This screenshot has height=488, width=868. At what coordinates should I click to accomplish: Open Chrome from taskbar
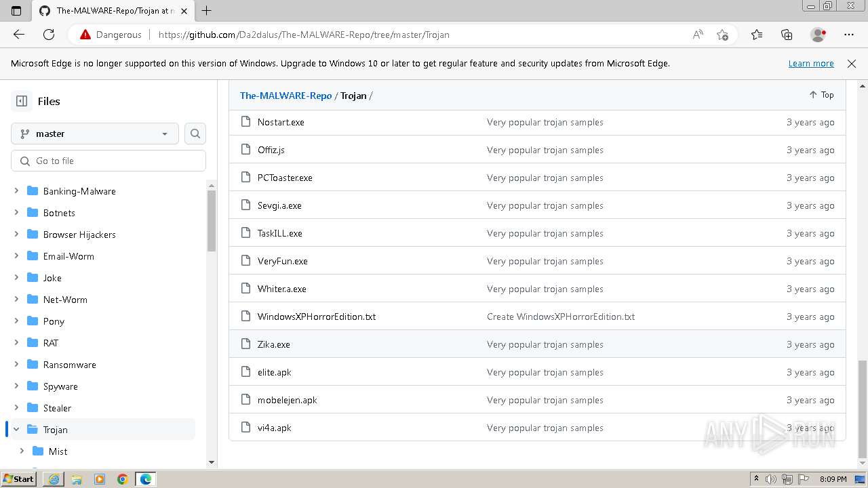coord(123,479)
